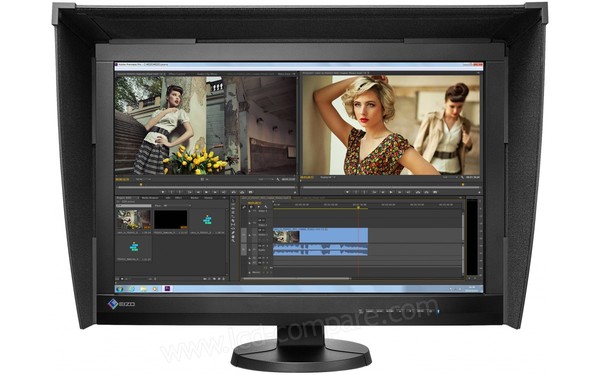Select the Slide tool

233,228
